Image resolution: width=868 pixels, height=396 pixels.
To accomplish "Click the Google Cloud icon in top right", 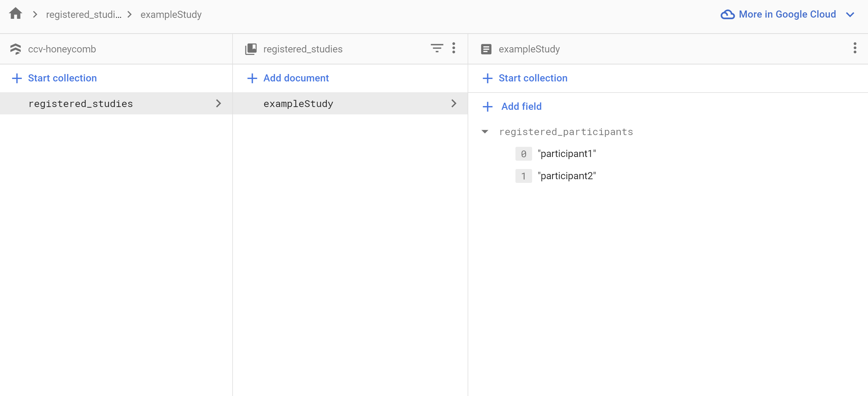I will tap(727, 14).
